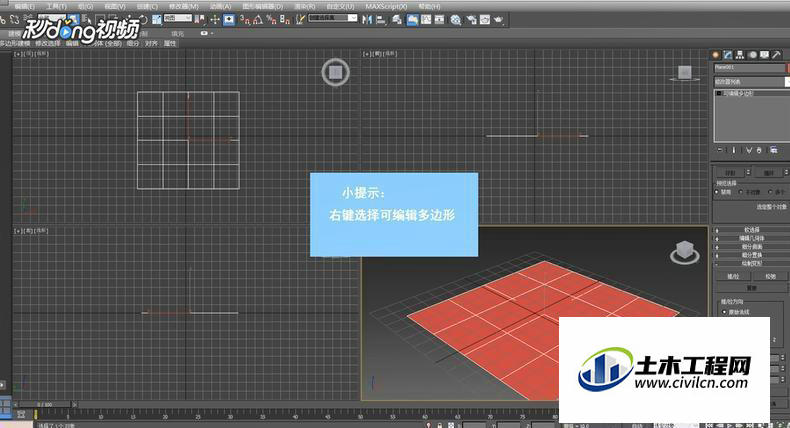790x428 pixels.
Task: Click the 循环 button
Action: [768, 172]
